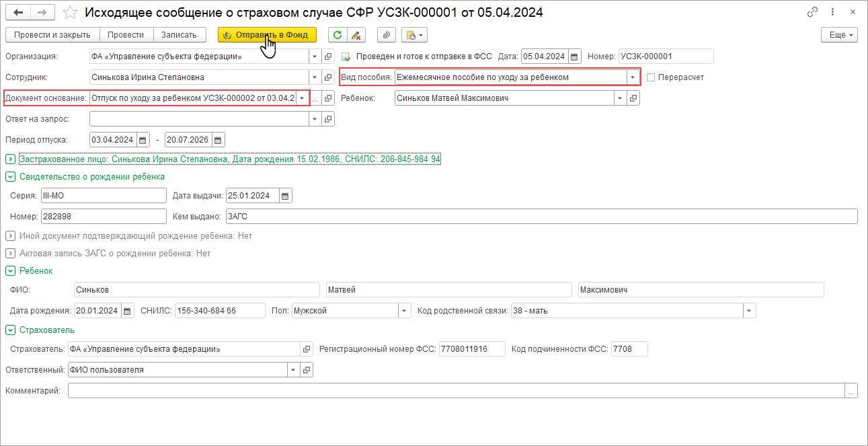The height and width of the screenshot is (446, 868).
Task: Click birth certificate Номер field 282898
Action: pyautogui.click(x=103, y=217)
